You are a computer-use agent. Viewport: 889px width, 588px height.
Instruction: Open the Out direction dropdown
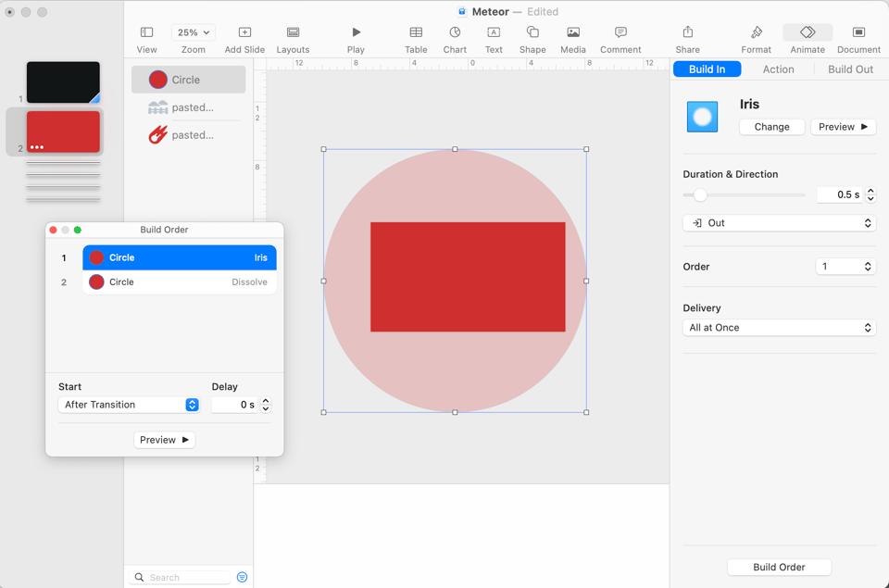(779, 222)
